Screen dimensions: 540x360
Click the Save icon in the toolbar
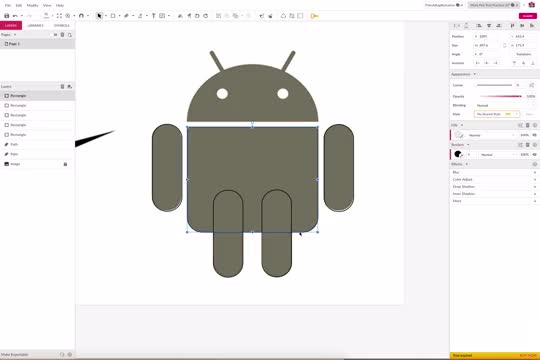(7, 16)
